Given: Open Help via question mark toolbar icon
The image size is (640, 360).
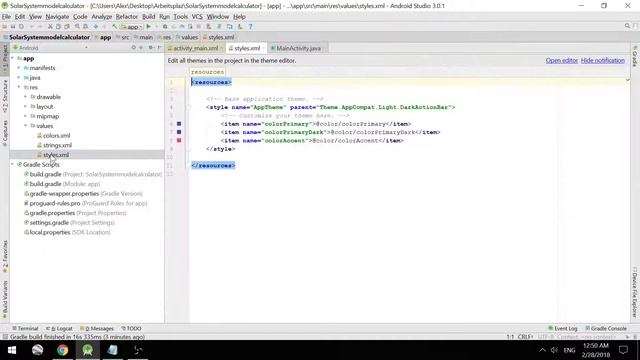Looking at the screenshot, I should tap(250, 27).
